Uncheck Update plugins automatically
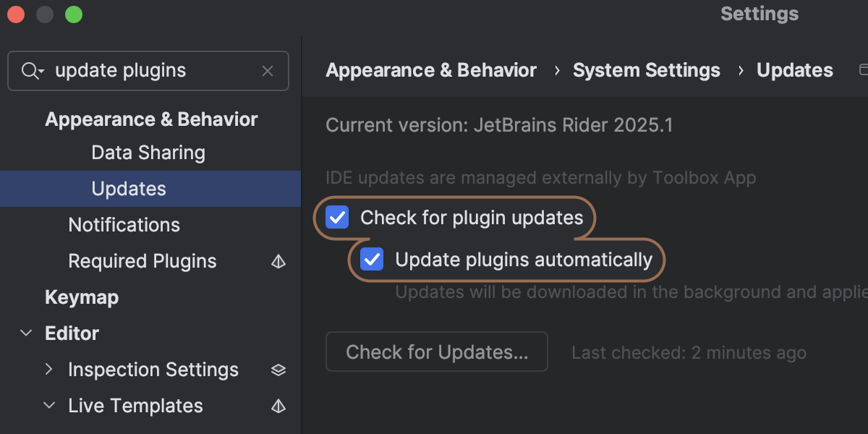This screenshot has height=434, width=868. [372, 260]
